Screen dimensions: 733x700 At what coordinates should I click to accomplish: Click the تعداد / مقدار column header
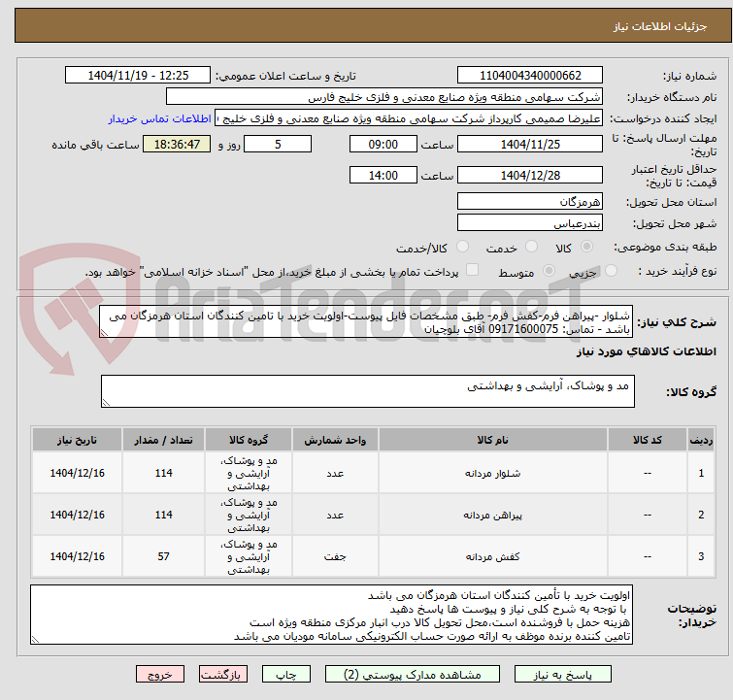point(163,440)
